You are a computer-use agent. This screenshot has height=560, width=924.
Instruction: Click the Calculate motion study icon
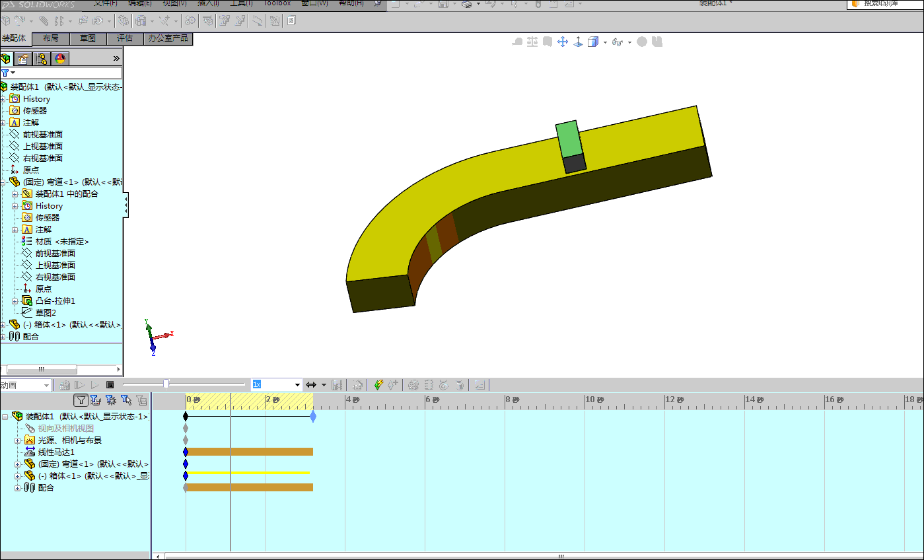coord(64,384)
